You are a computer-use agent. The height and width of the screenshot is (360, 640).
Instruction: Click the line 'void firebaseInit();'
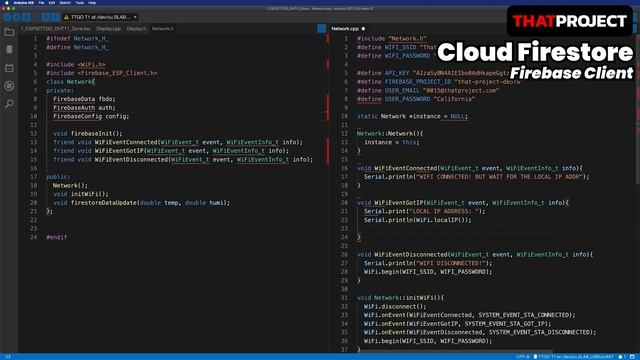pos(88,133)
